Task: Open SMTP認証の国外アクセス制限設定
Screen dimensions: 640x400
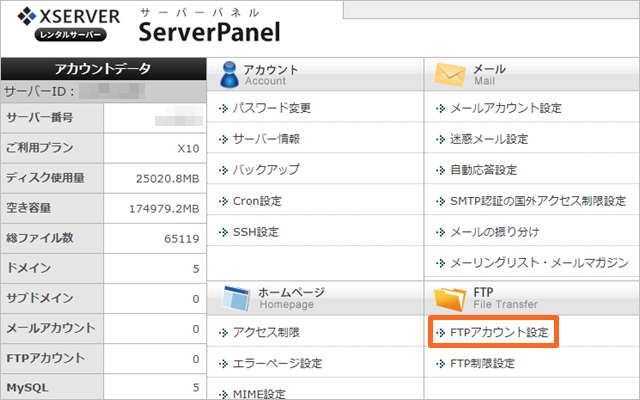Action: coord(537,201)
